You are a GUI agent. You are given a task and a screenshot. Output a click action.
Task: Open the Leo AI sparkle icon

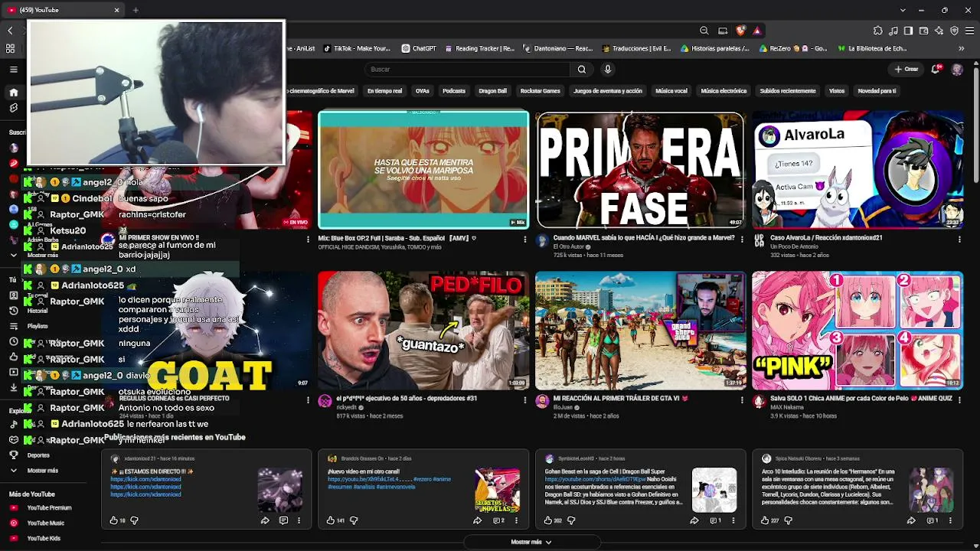click(x=939, y=31)
